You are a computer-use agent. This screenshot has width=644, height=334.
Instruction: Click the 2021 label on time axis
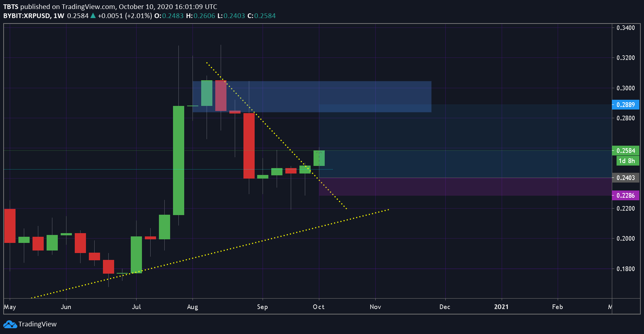coord(501,307)
